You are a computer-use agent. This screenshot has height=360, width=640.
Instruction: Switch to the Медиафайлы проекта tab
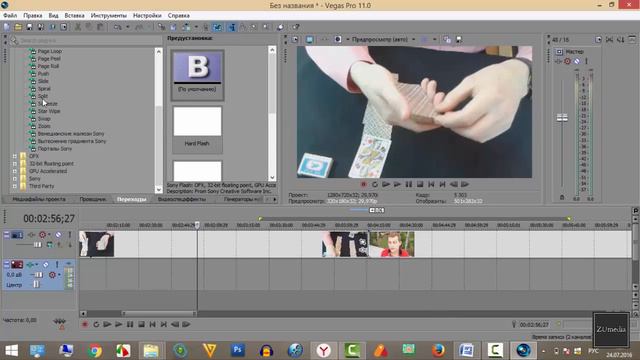[x=39, y=199]
